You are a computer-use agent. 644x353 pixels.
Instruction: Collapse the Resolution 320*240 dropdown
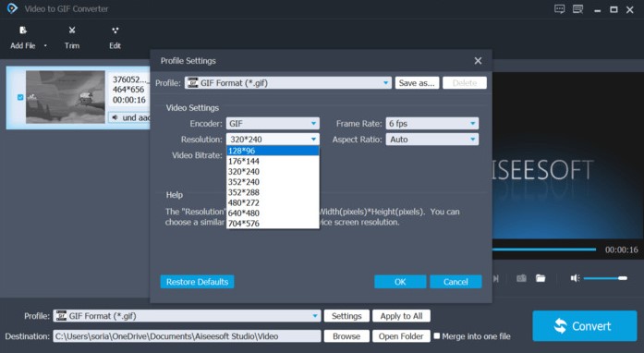pos(273,140)
